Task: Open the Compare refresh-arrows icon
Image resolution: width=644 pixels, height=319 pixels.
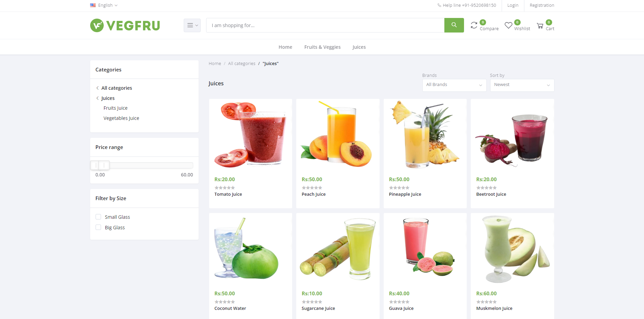Action: [x=474, y=25]
